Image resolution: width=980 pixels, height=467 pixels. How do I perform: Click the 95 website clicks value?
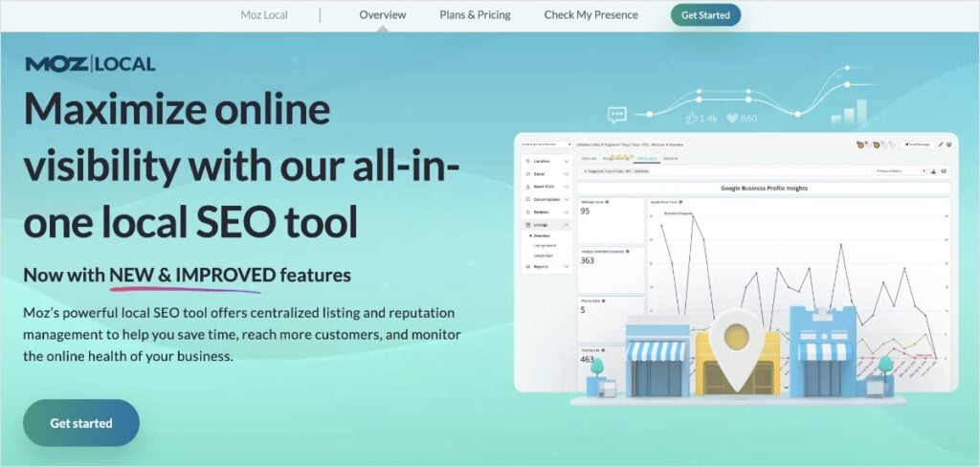tap(585, 211)
